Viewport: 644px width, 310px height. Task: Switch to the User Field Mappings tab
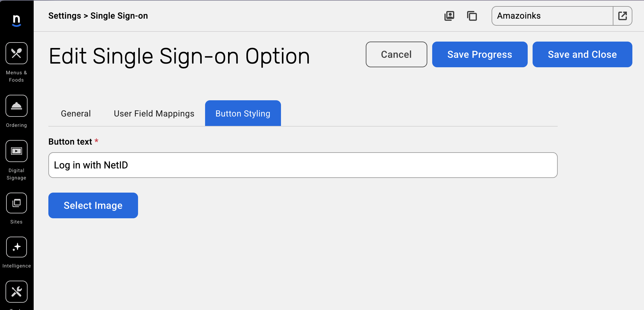point(154,114)
